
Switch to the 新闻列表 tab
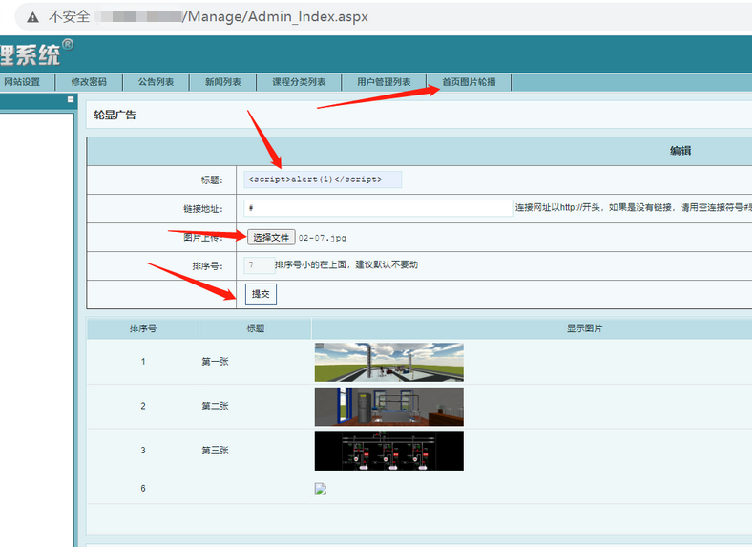click(x=222, y=82)
